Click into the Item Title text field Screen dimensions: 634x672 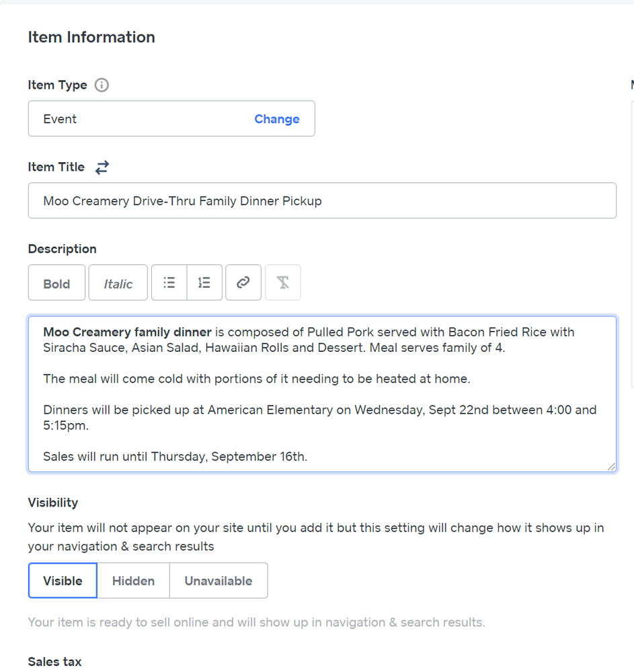pyautogui.click(x=321, y=200)
